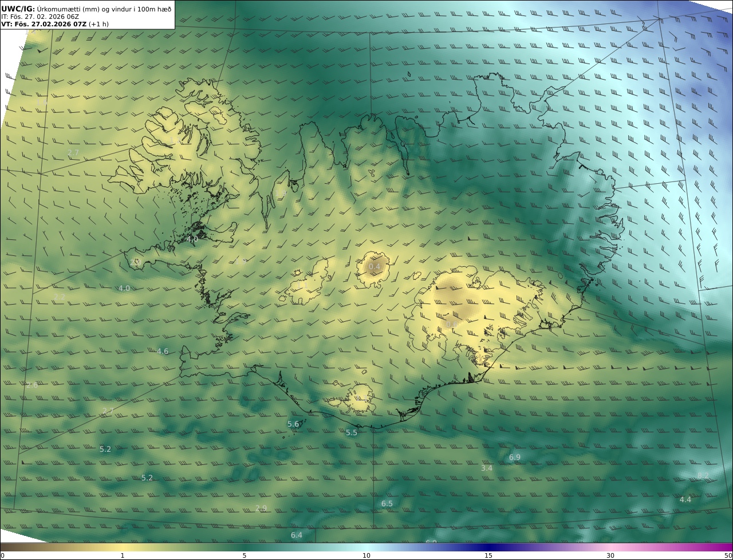Click the dark navy section of the color scale
733x560 pixels.
click(488, 547)
